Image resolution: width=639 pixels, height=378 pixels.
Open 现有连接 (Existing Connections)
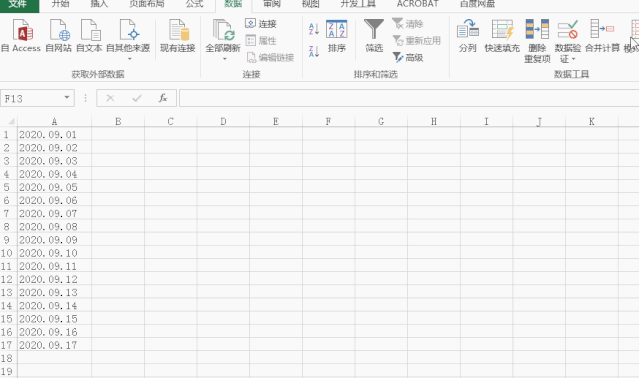[x=178, y=36]
